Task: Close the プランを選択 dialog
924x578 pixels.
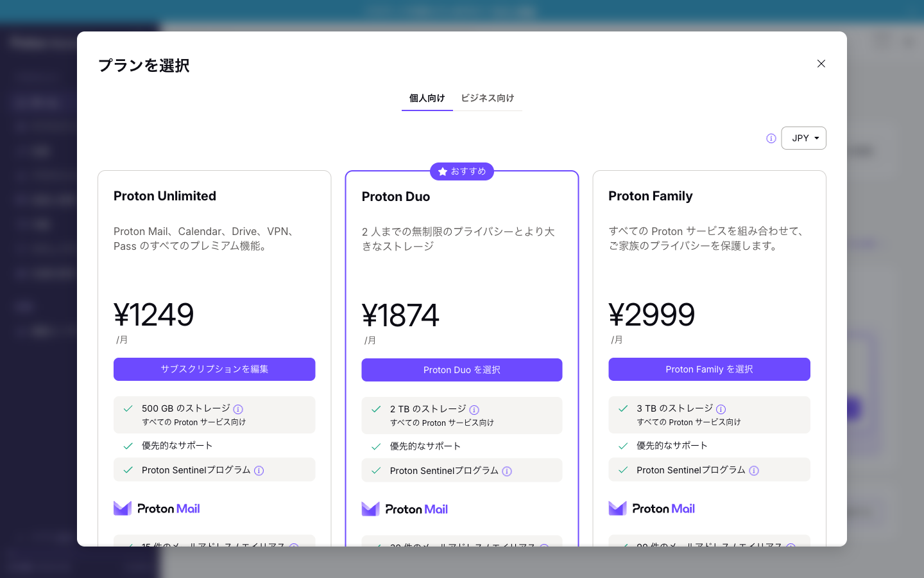Action: [x=821, y=64]
